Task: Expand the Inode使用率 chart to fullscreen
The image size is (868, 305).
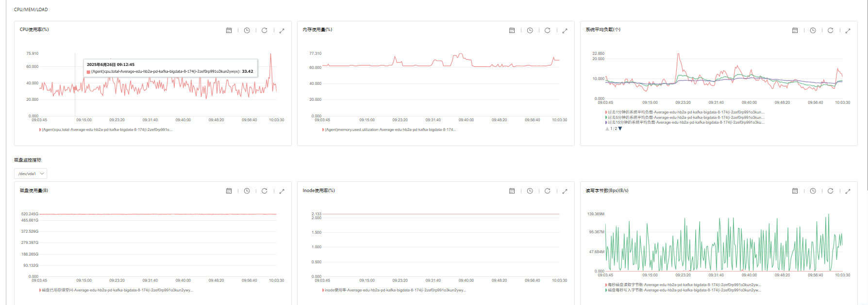Action: tap(565, 191)
